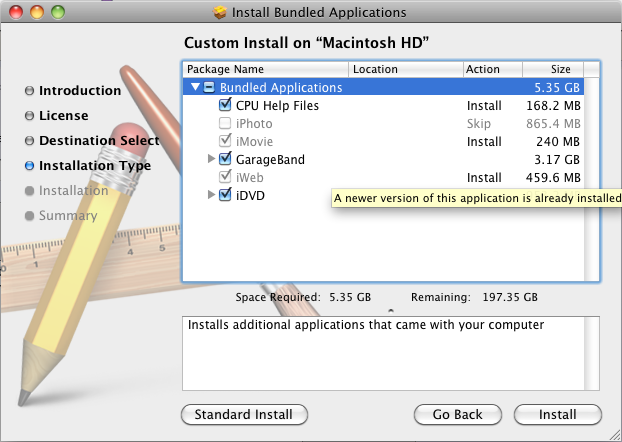
Task: Collapse the Bundled Applications disclosure triangle
Action: (195, 86)
